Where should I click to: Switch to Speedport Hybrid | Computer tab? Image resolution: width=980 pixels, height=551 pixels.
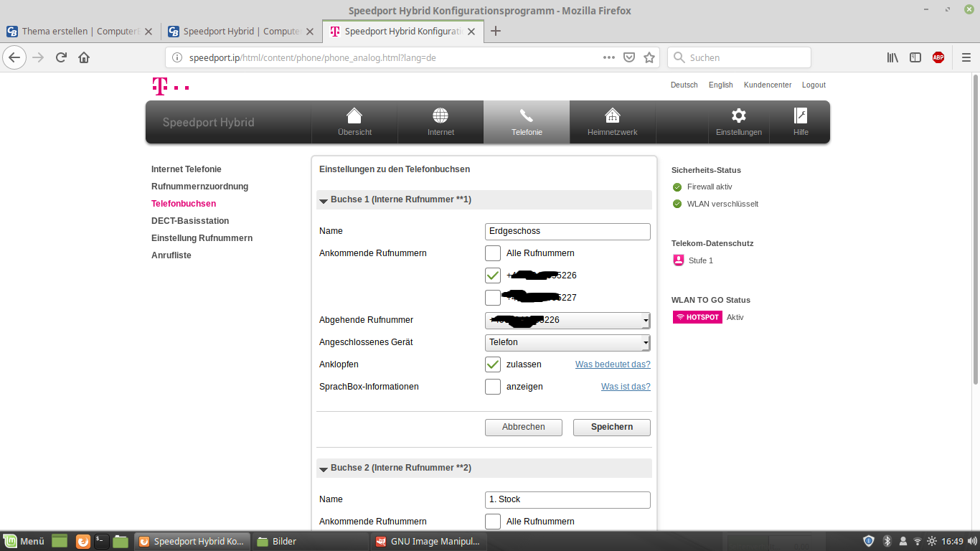click(x=241, y=32)
